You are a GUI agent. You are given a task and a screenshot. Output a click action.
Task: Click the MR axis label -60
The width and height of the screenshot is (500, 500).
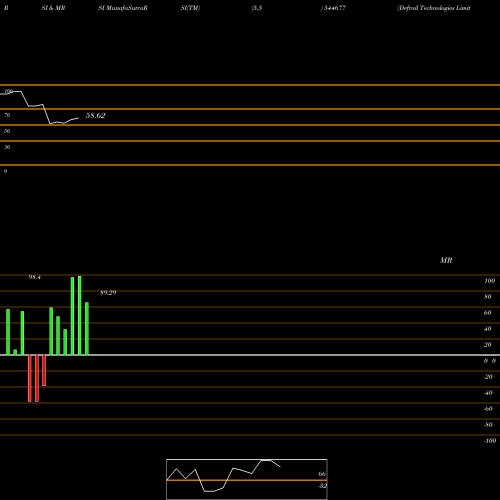pos(488,409)
